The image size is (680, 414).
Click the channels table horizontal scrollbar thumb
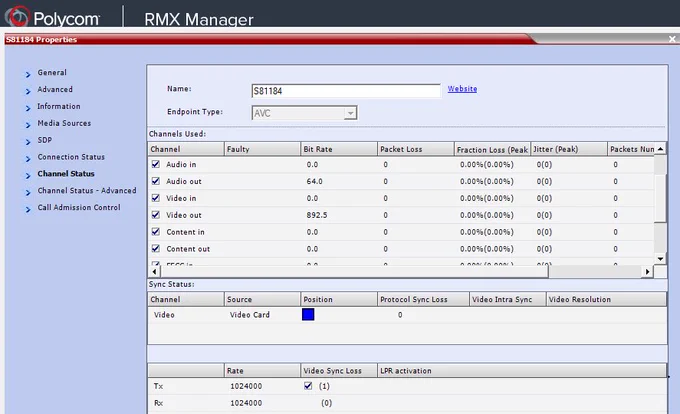pos(354,272)
